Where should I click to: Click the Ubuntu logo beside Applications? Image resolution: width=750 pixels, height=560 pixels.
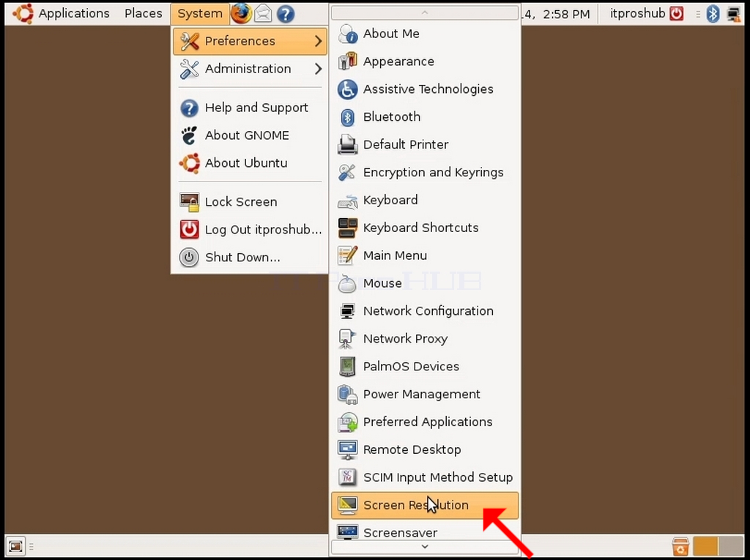coord(23,13)
